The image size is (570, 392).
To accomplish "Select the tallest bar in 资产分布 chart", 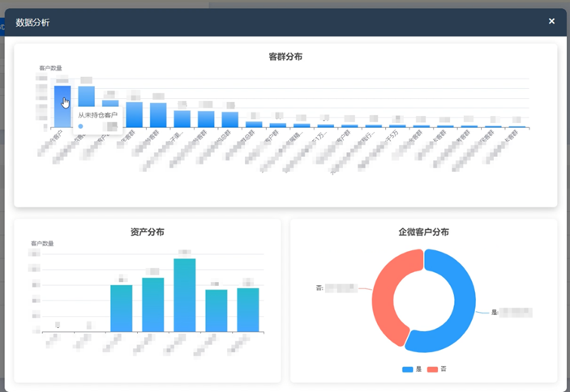I will (185, 296).
